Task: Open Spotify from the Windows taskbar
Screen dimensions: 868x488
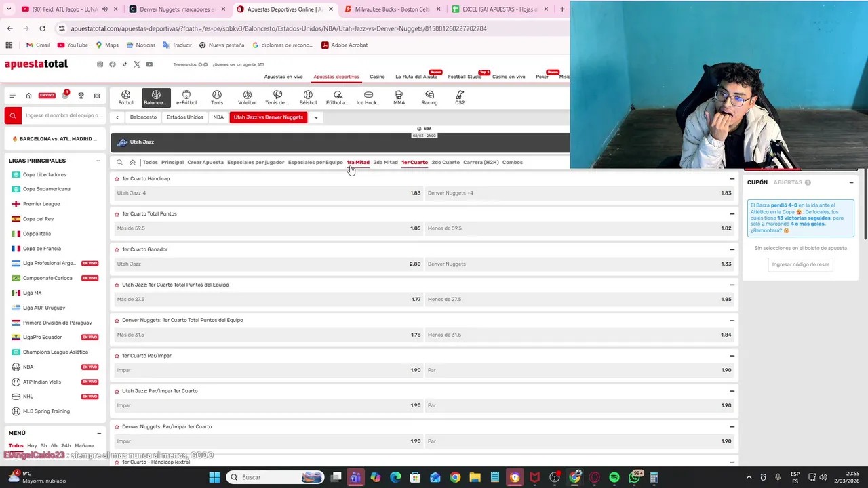Action: click(x=614, y=477)
